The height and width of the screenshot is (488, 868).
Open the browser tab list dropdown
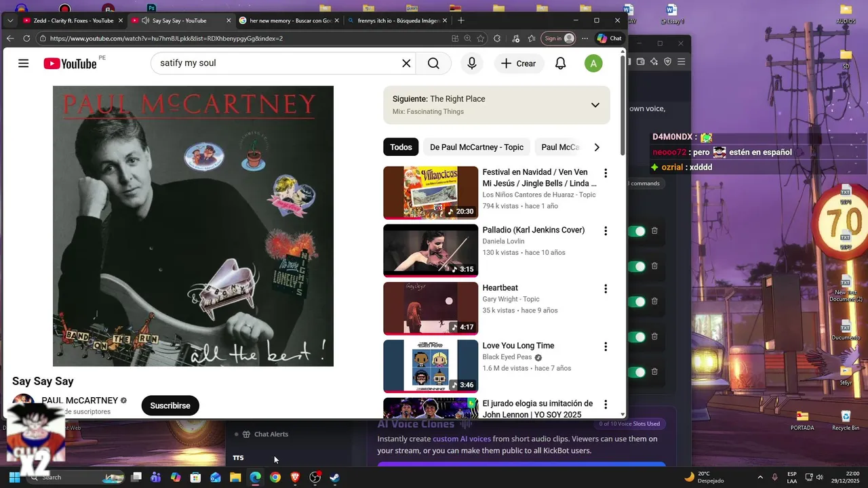click(9, 20)
